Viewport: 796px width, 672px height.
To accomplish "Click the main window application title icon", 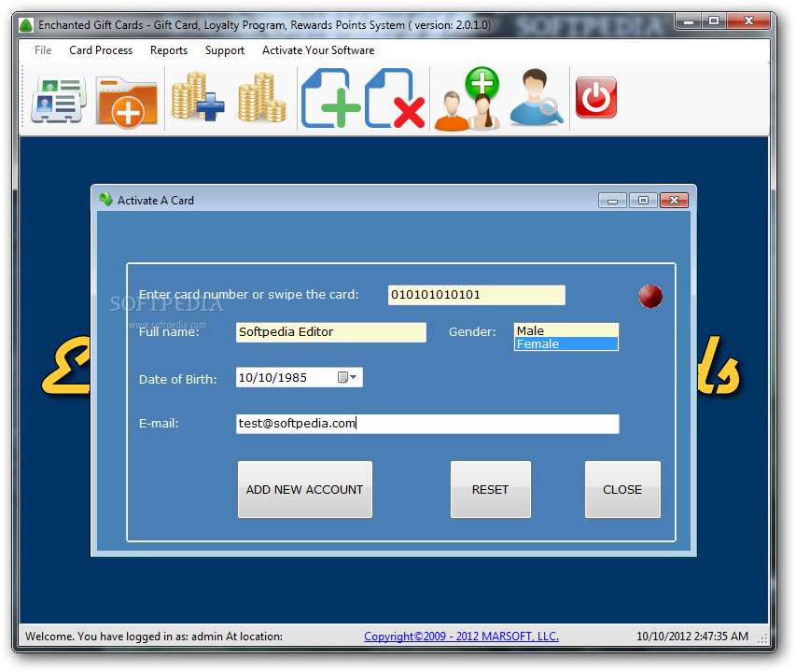I will pyautogui.click(x=26, y=25).
